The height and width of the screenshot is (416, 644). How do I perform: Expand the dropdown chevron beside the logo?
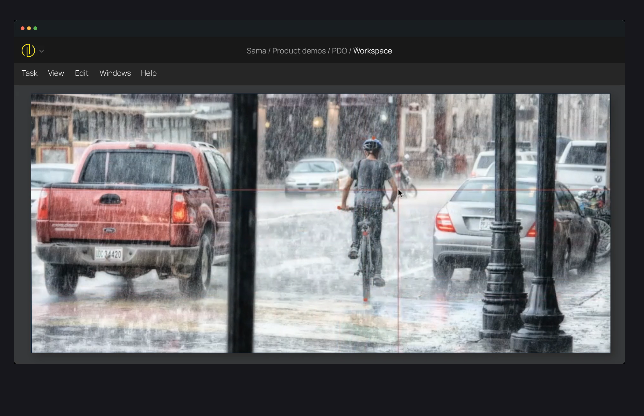42,51
